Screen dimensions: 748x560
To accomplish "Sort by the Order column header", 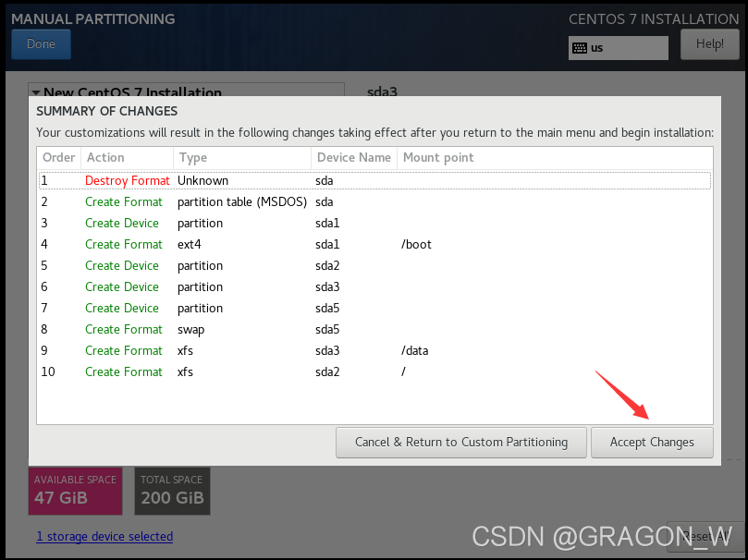I will tap(58, 157).
